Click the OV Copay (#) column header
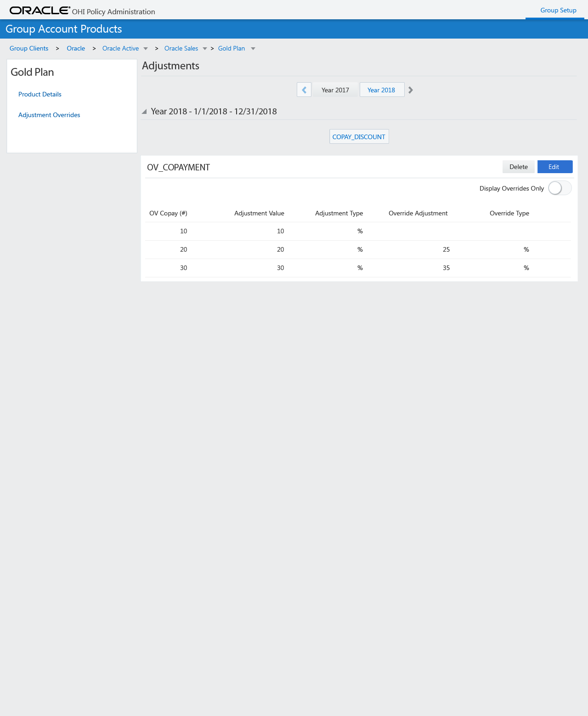The height and width of the screenshot is (716, 588). [168, 213]
